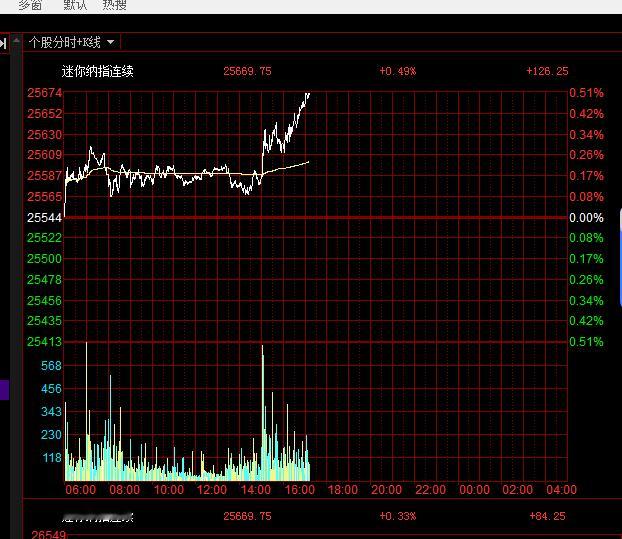Click the 10:00 time axis label
Screen dimensions: 622x539
point(169,490)
